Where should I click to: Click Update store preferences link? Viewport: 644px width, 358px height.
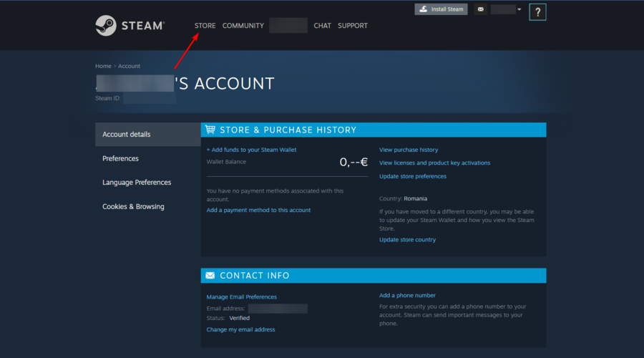(412, 176)
